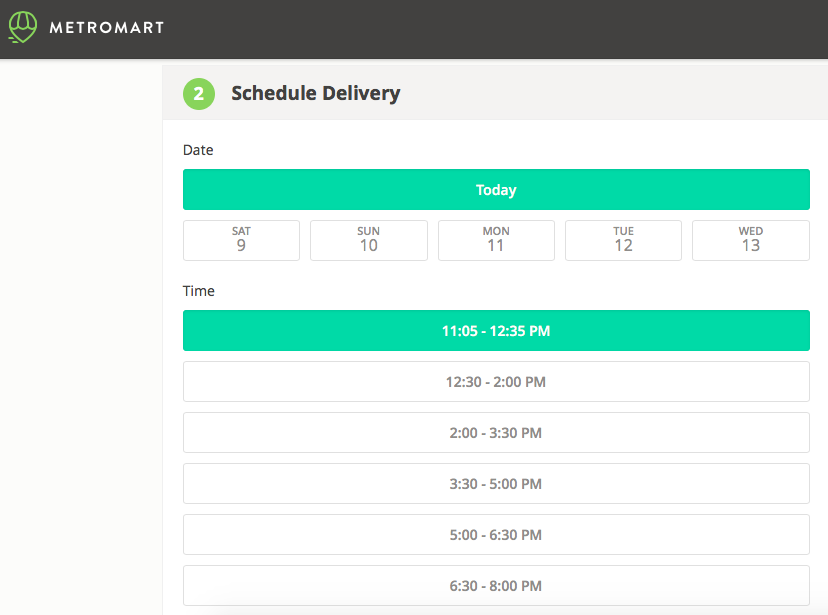Select the 11:05 - 12:35 PM time slot

pyautogui.click(x=496, y=330)
